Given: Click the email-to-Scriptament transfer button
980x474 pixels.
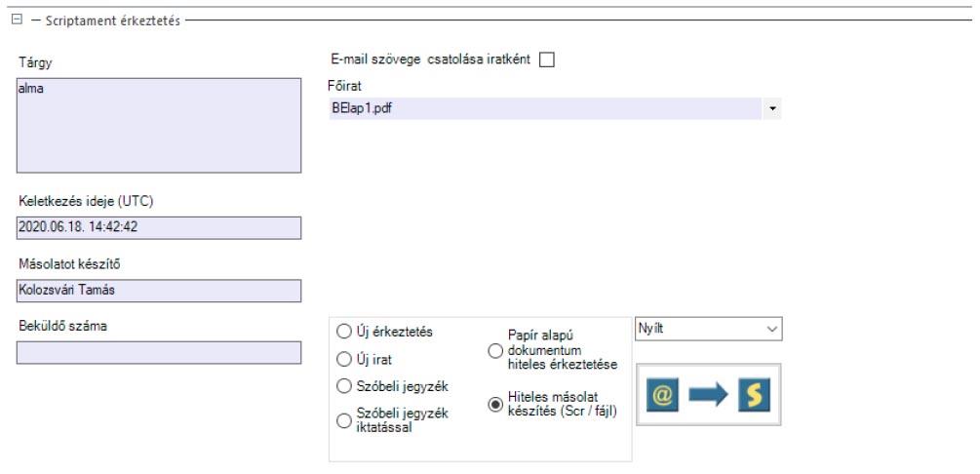Looking at the screenshot, I should [709, 394].
